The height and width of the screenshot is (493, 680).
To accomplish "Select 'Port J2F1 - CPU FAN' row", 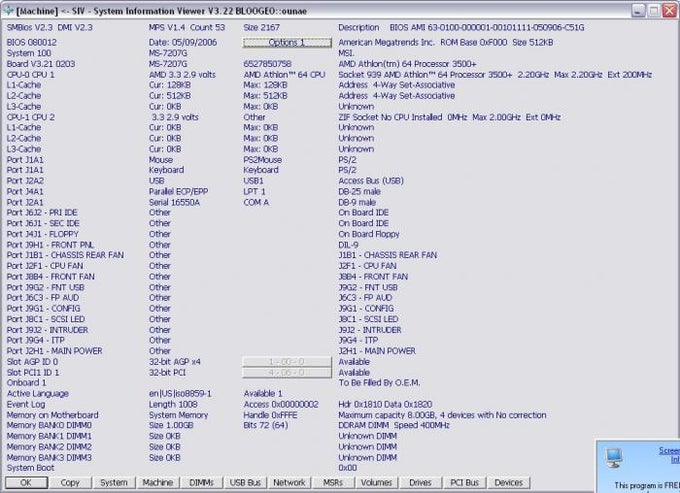I will click(x=45, y=266).
